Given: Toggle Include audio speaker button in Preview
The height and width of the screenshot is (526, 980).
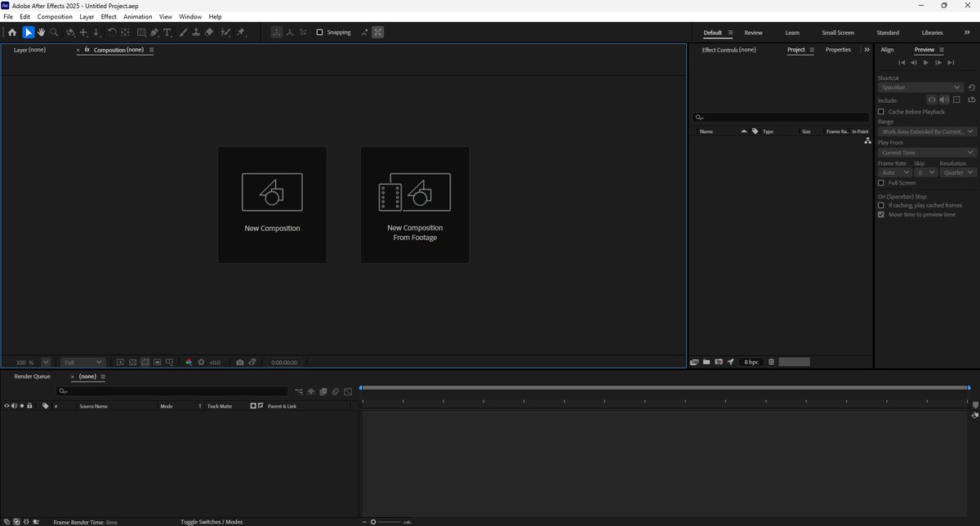Looking at the screenshot, I should pyautogui.click(x=944, y=100).
